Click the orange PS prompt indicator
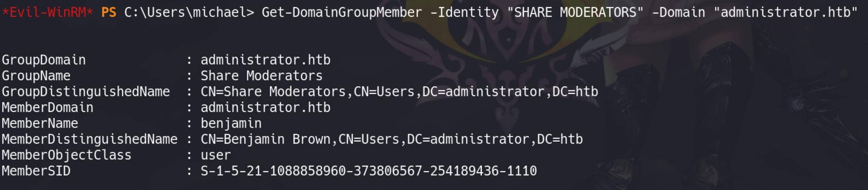 tap(109, 12)
